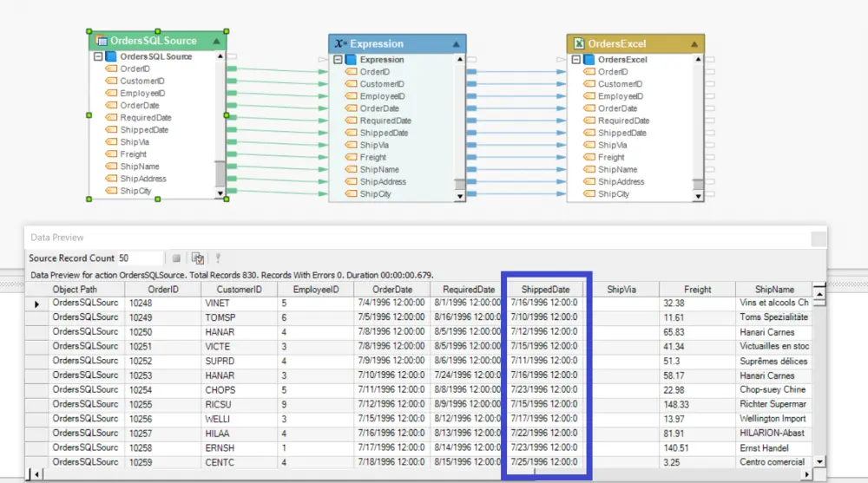Select ShipName field icon in OrdersExcel object
868x483 pixels.
click(x=589, y=169)
